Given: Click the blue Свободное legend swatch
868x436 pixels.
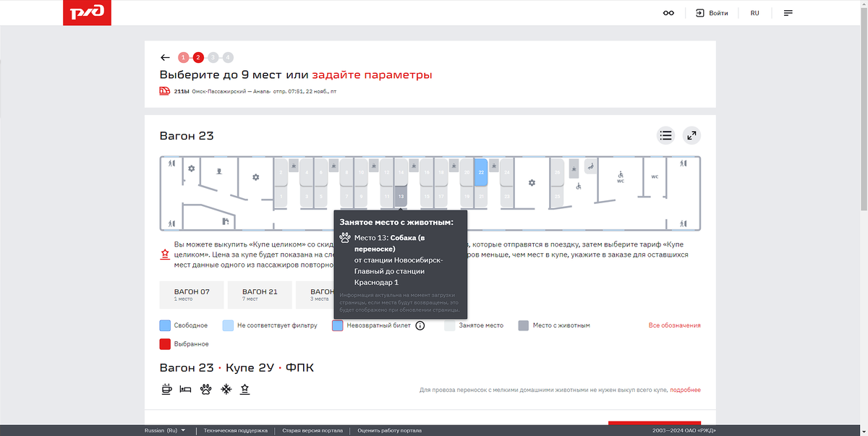Looking at the screenshot, I should click(x=164, y=325).
